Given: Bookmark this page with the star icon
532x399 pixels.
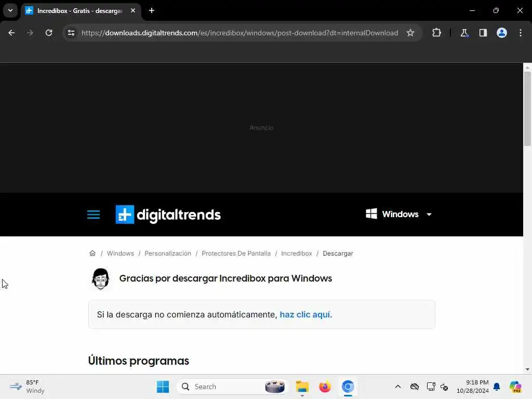Looking at the screenshot, I should click(x=410, y=33).
